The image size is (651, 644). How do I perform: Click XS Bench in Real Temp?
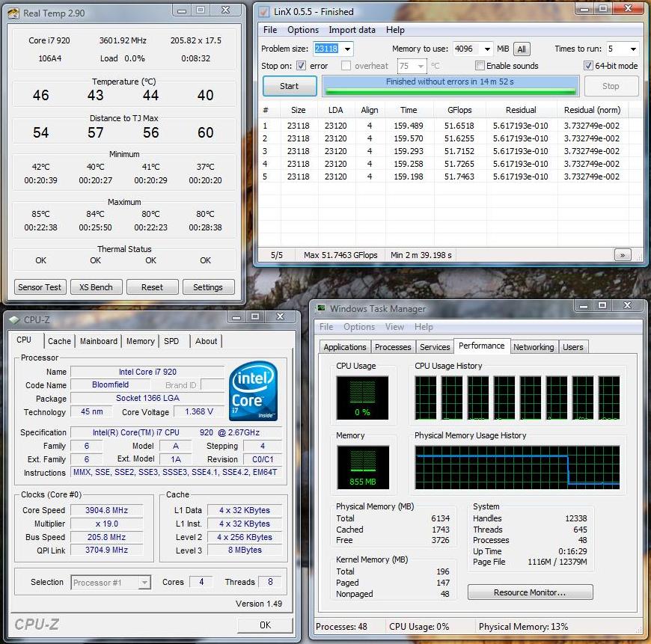pos(96,287)
